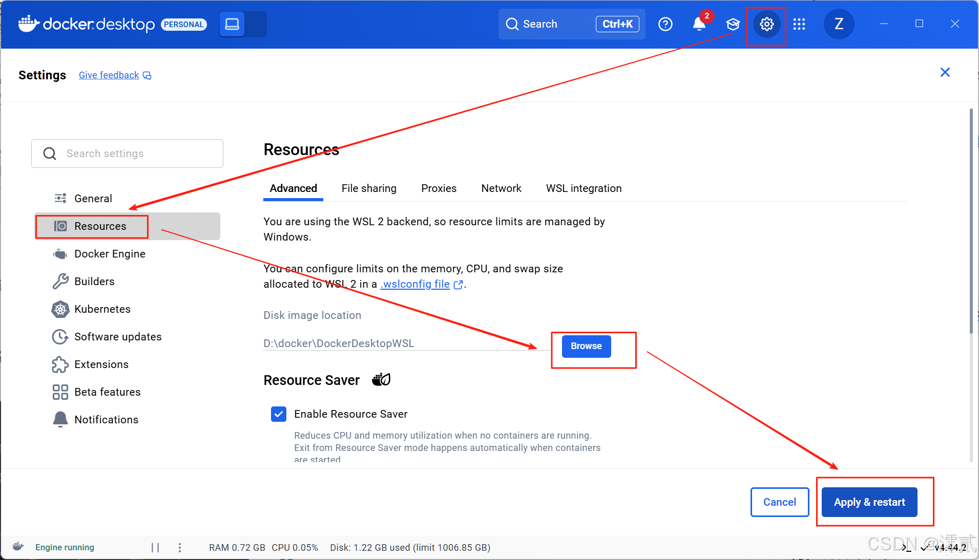Click the Docker Engine icon
This screenshot has width=979, height=560.
coord(60,254)
